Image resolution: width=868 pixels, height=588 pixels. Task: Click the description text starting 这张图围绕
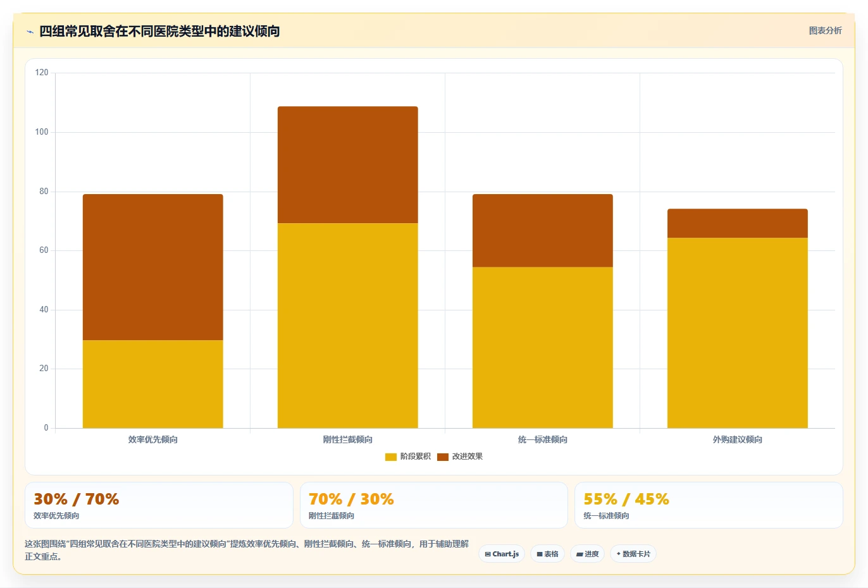click(x=247, y=550)
